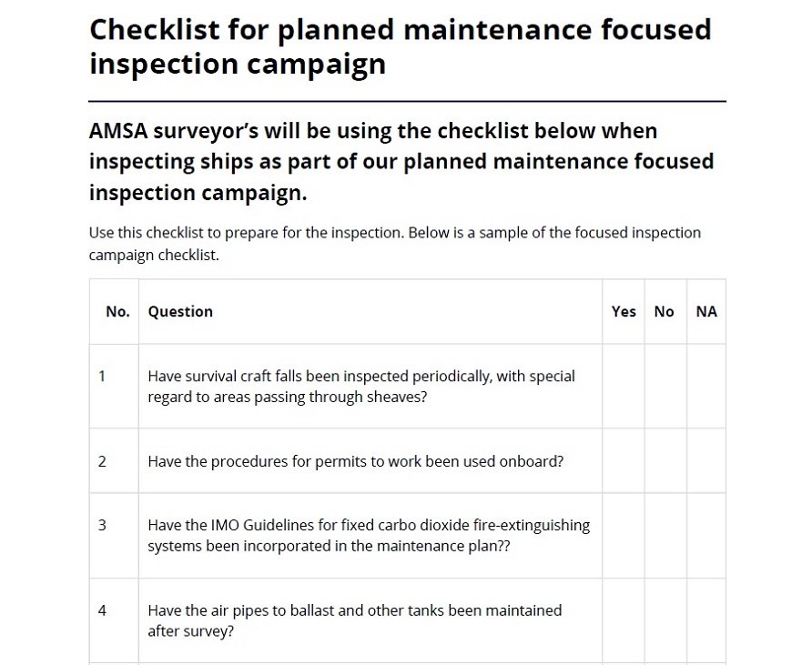This screenshot has height=665, width=812.
Task: Click the NA cell for question 4
Action: click(706, 620)
